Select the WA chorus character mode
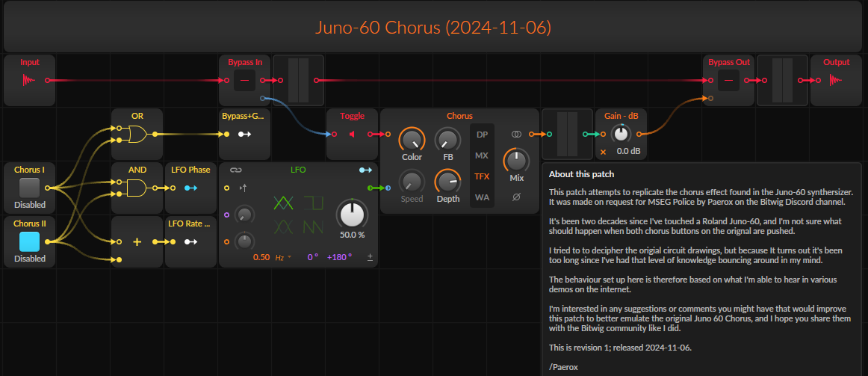Image resolution: width=868 pixels, height=376 pixels. (x=482, y=198)
